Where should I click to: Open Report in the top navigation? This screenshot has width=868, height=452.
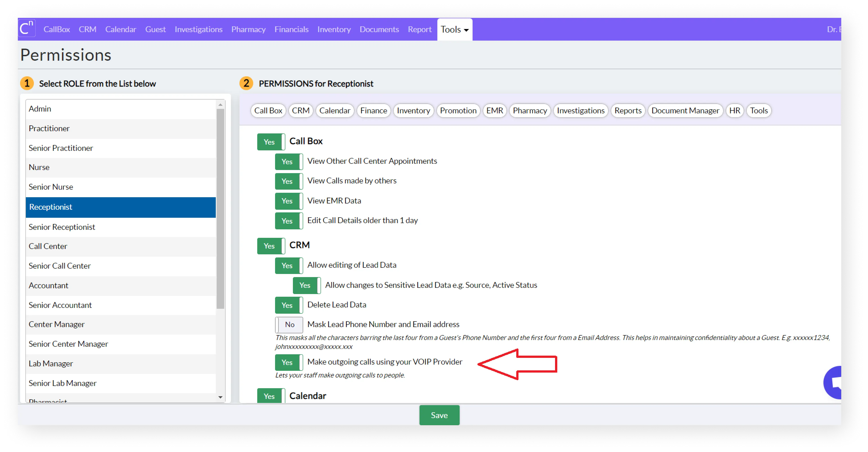click(420, 29)
